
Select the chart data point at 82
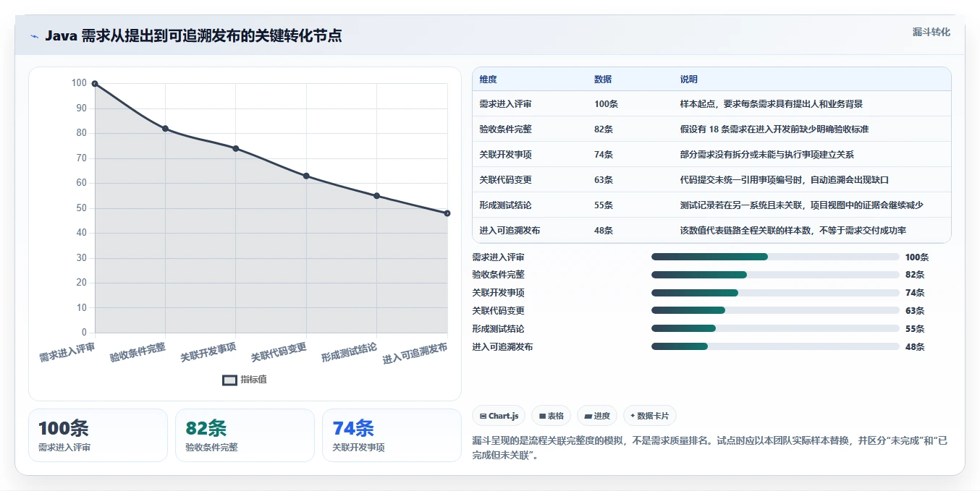coord(165,129)
